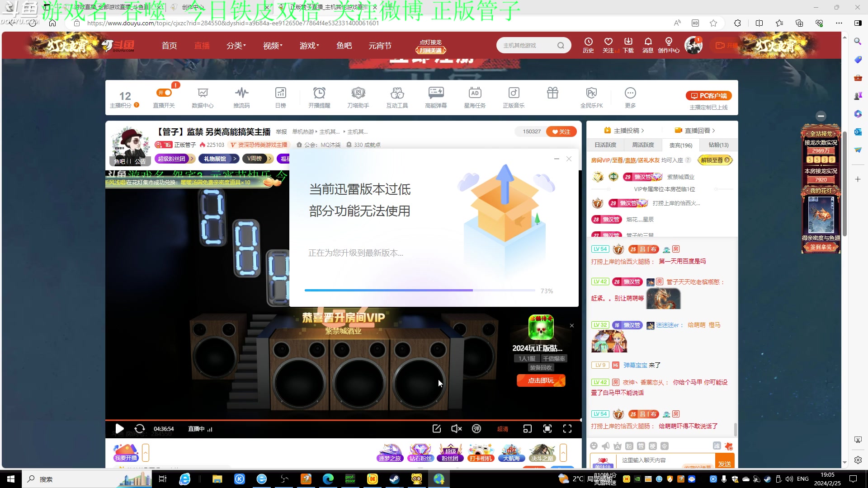Image resolution: width=868 pixels, height=488 pixels.
Task: Open 历史 history in the Douyu header
Action: pos(588,45)
